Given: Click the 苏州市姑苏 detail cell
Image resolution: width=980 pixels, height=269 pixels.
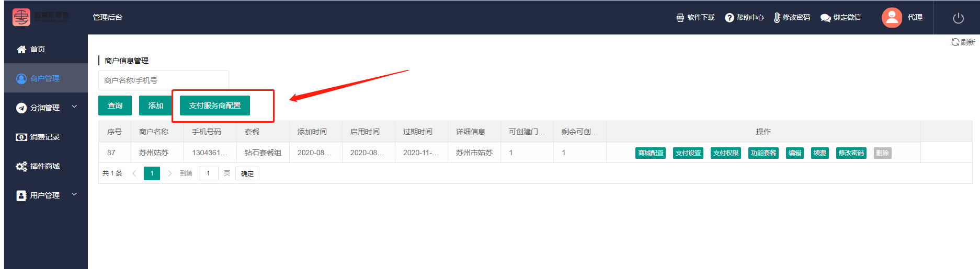Looking at the screenshot, I should tap(474, 153).
